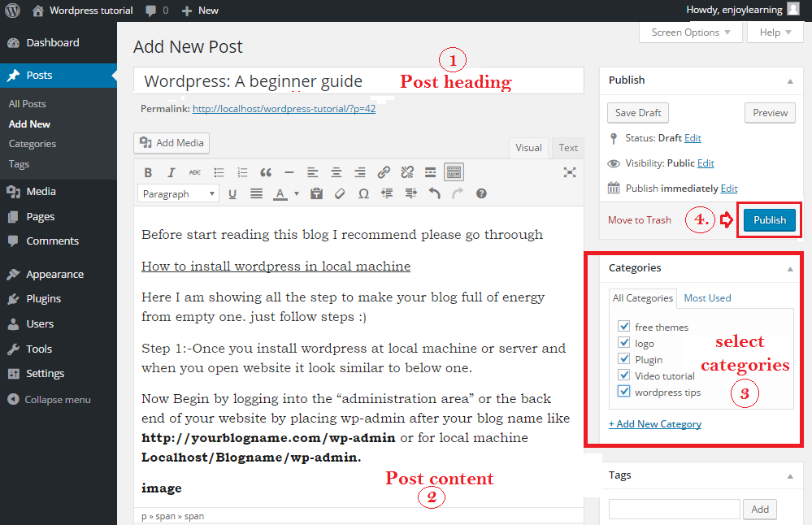Show the Most Used categories tab
Image resolution: width=812 pixels, height=525 pixels.
[x=707, y=298]
